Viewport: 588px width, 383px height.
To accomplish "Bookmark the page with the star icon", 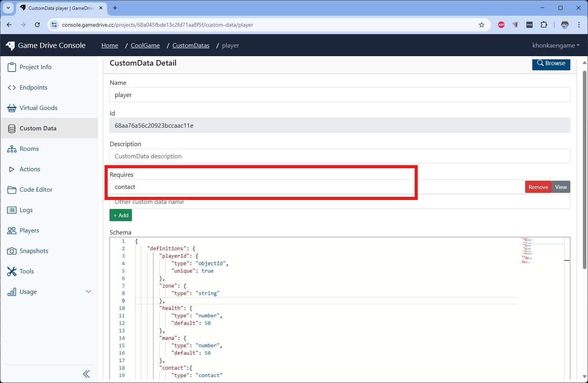I will [x=482, y=24].
